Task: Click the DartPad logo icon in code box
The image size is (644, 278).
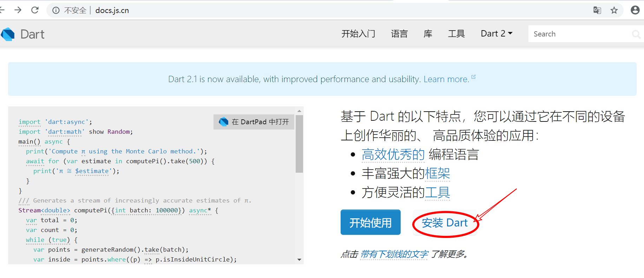Action: tap(223, 122)
